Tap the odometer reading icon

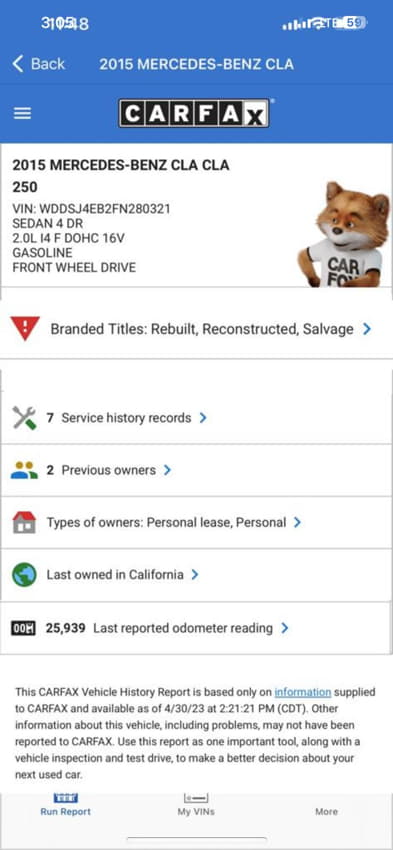23,628
